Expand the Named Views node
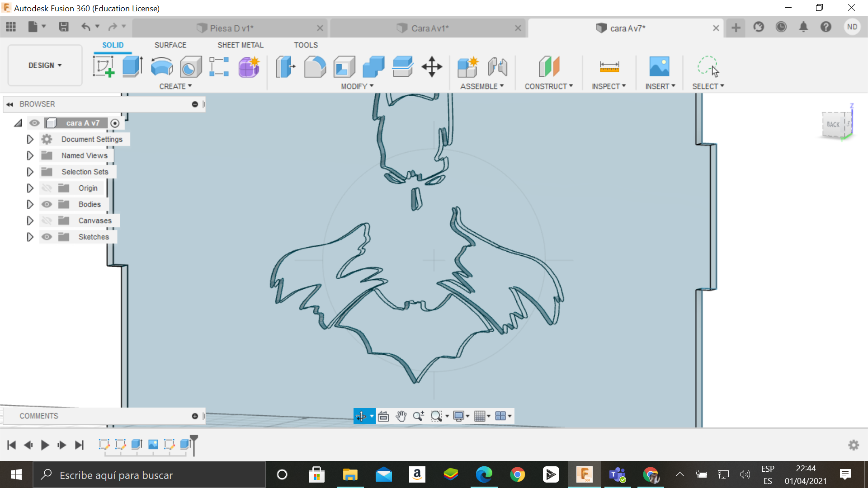868x488 pixels. pos(30,155)
